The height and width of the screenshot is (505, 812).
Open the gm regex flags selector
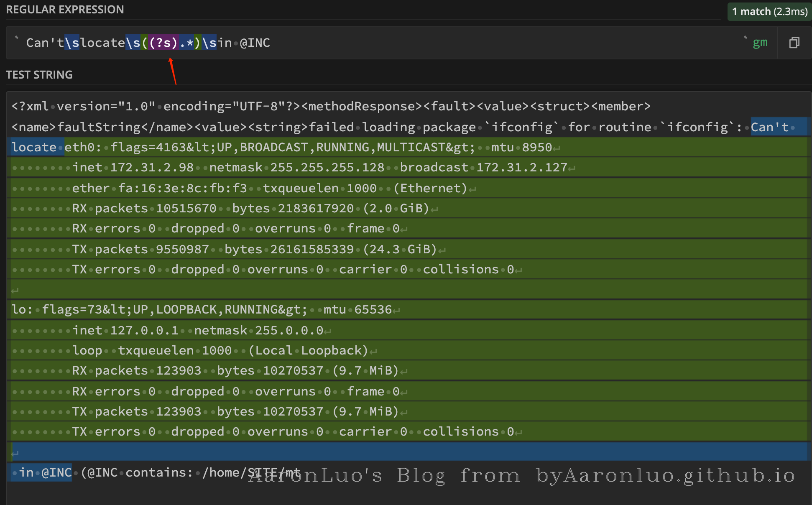760,43
